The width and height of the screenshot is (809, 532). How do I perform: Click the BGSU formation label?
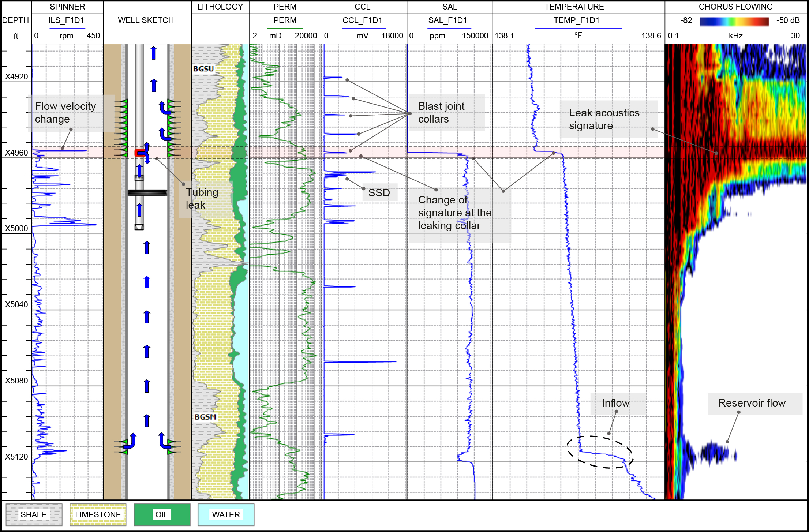point(203,69)
